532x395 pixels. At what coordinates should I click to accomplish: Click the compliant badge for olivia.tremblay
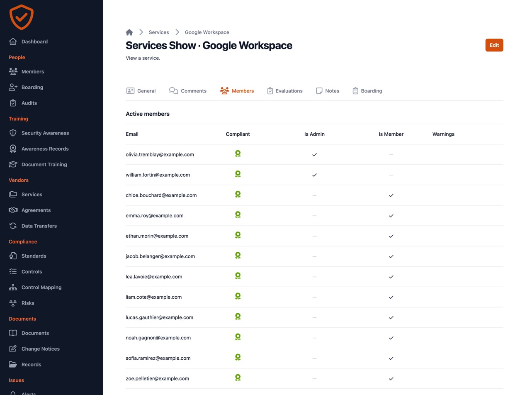point(238,154)
